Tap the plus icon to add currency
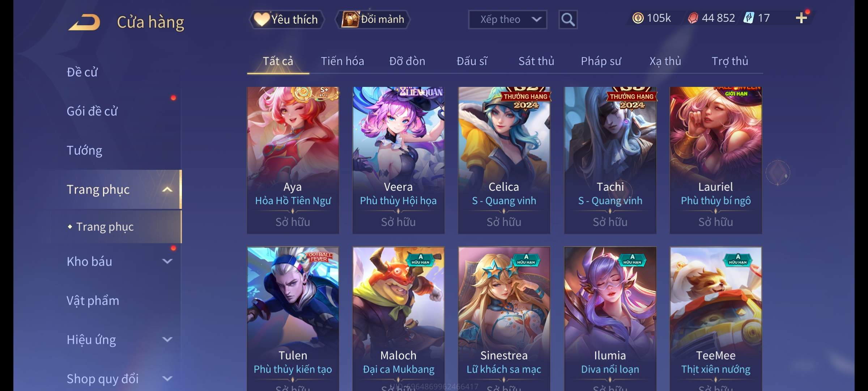Screen dimensions: 868x391 (801, 18)
